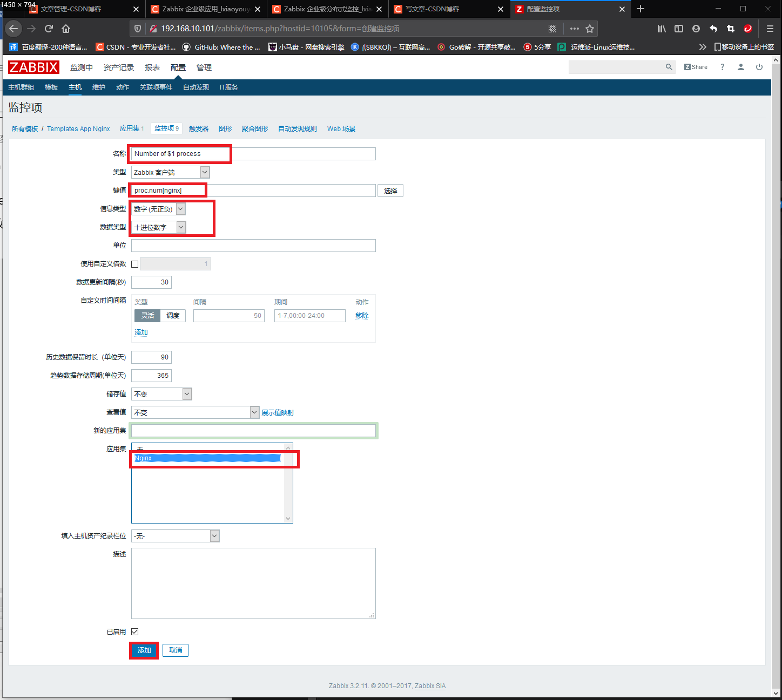Click the tracking protection shield icon
The width and height of the screenshot is (782, 700).
(x=138, y=29)
